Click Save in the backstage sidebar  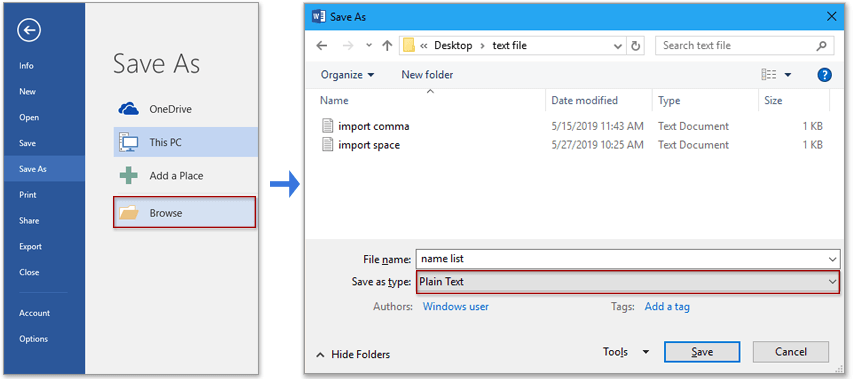click(x=27, y=143)
